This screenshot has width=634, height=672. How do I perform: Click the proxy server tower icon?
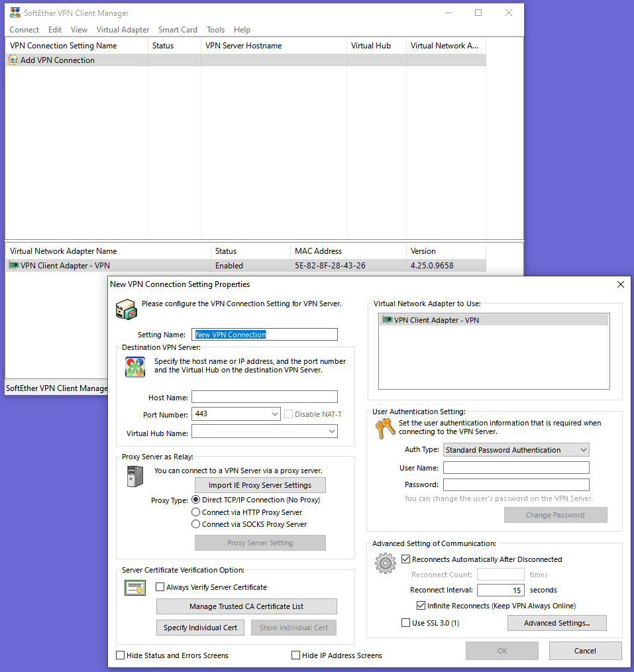tap(135, 476)
